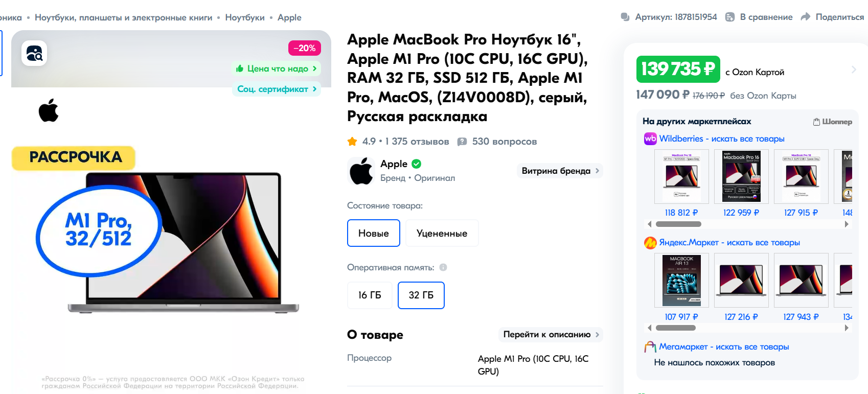Click the Wildberries wb logo icon
Screen dimensions: 868x394
click(x=650, y=138)
